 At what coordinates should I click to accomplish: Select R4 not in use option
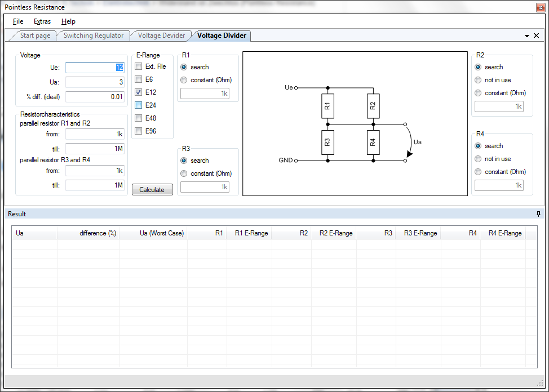pos(478,159)
